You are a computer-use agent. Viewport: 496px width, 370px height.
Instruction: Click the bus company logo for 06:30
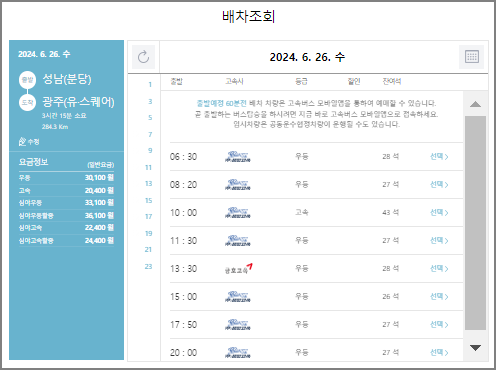237,157
